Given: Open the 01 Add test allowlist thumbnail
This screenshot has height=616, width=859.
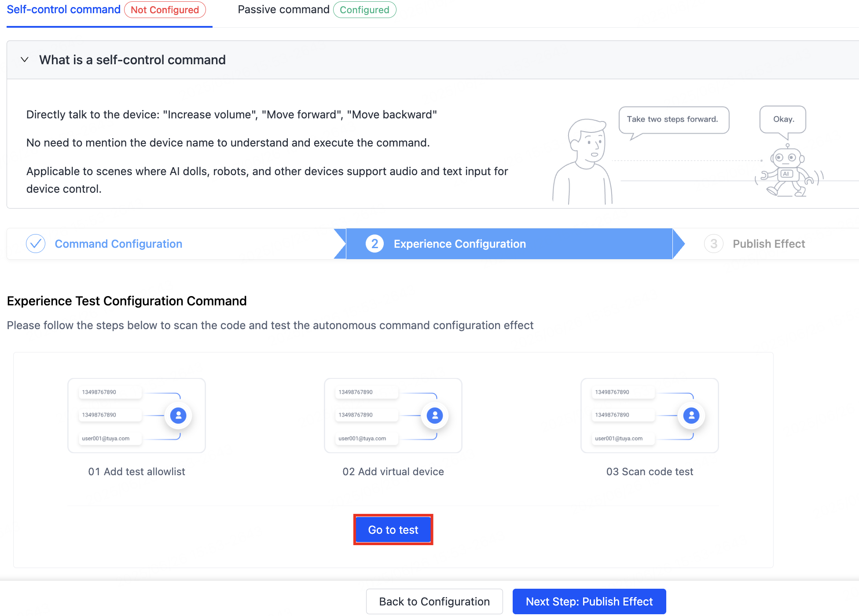Looking at the screenshot, I should point(136,415).
